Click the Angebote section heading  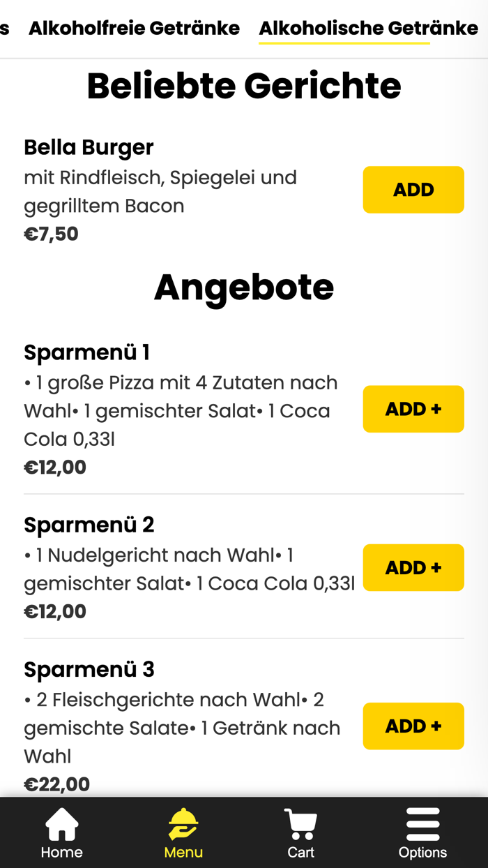pyautogui.click(x=243, y=286)
